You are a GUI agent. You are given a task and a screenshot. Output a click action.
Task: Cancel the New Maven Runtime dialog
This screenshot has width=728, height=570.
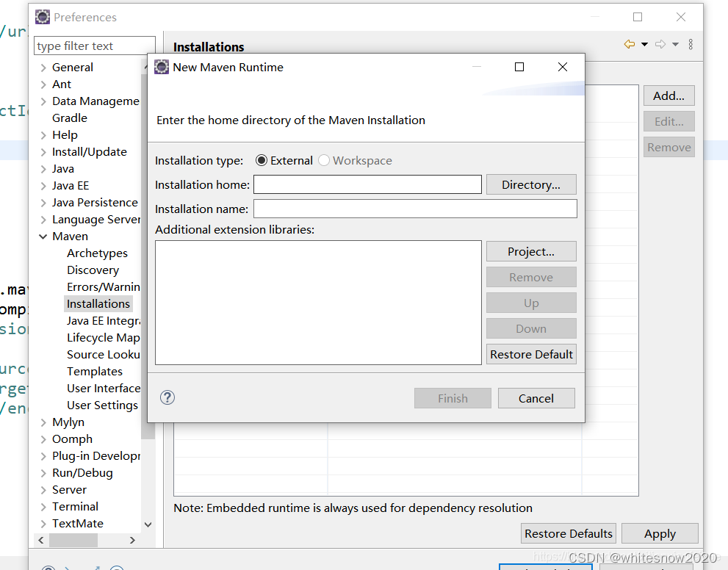[536, 397]
